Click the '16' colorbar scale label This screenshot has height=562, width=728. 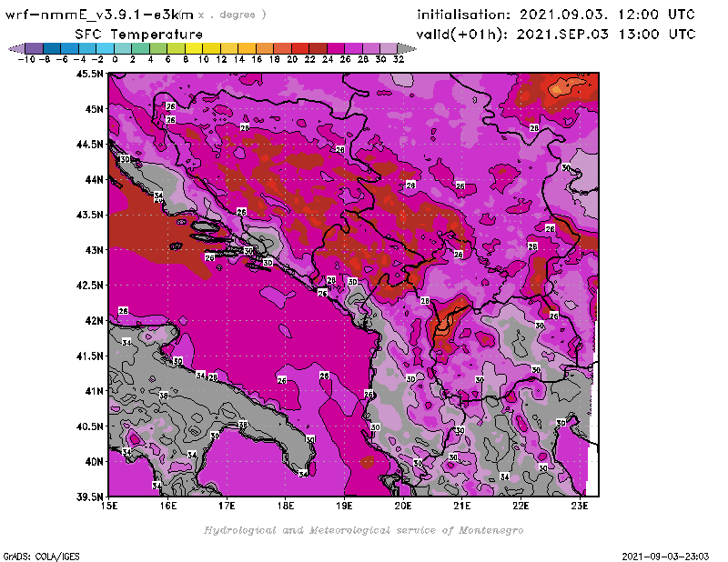point(257,60)
